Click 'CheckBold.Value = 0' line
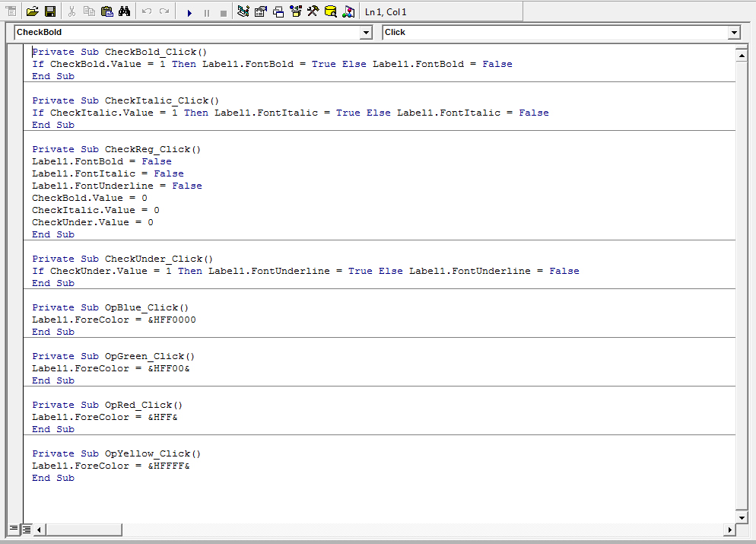The height and width of the screenshot is (544, 756). pos(90,199)
